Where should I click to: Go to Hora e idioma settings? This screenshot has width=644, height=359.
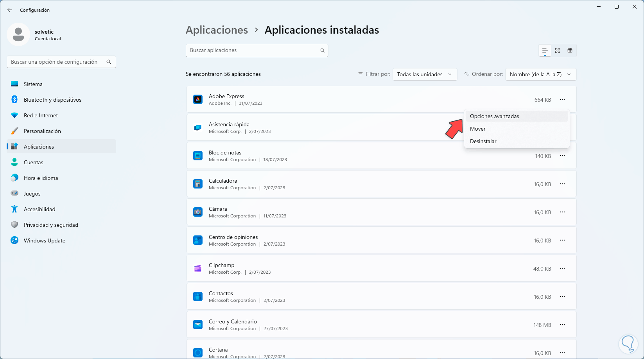pyautogui.click(x=61, y=178)
